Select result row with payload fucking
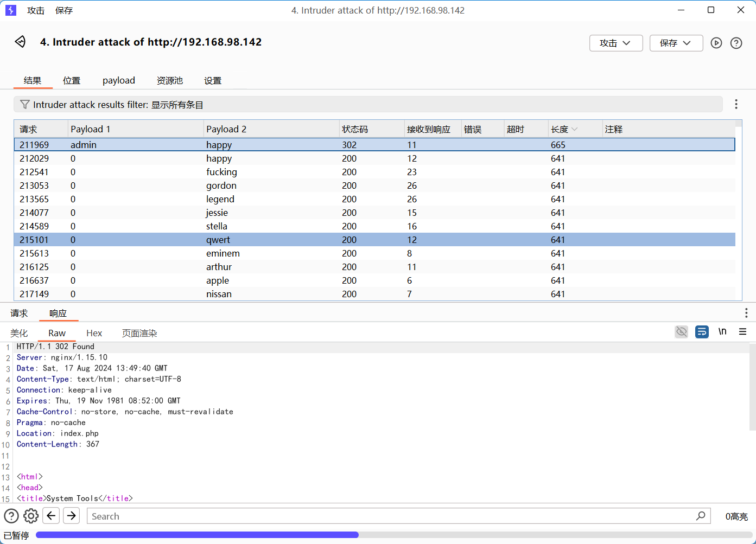The width and height of the screenshot is (756, 544). click(x=374, y=172)
